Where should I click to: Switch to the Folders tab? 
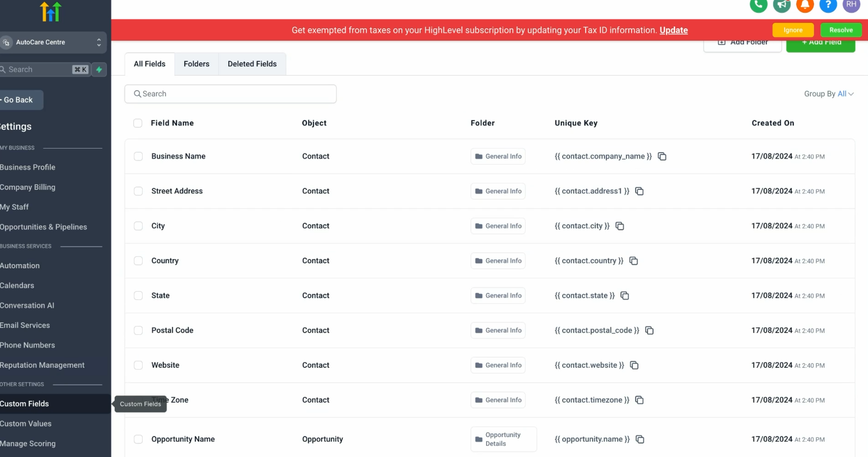[196, 64]
